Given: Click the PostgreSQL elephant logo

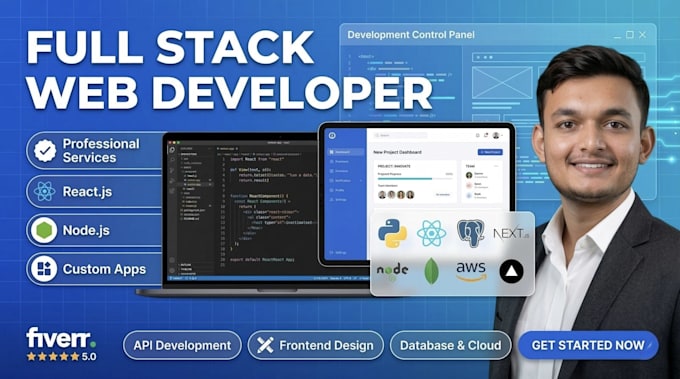Looking at the screenshot, I should 471,233.
